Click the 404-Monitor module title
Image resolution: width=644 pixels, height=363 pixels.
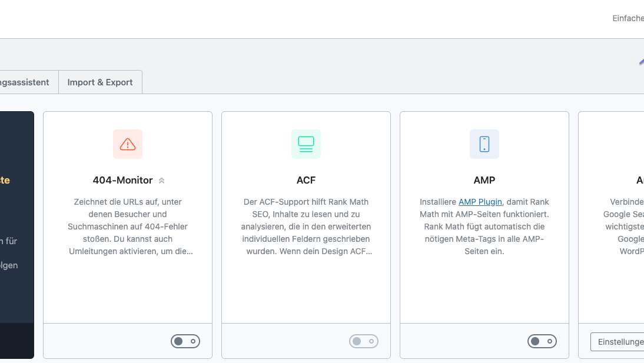coord(122,180)
